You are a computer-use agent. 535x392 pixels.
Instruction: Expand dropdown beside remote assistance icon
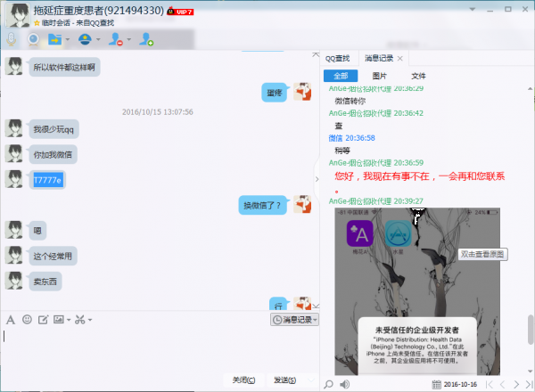98,39
